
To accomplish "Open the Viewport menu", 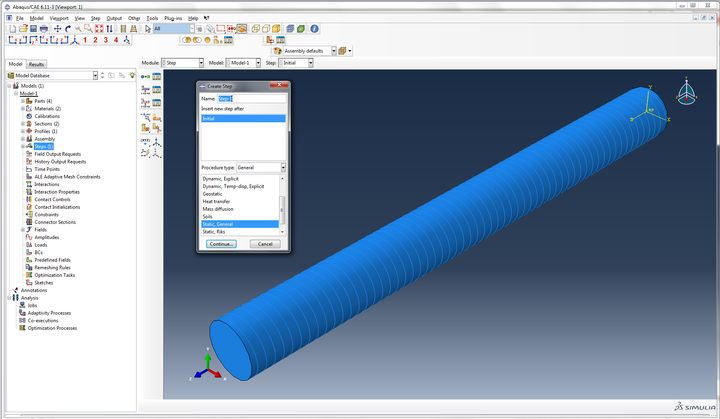I will coord(59,18).
